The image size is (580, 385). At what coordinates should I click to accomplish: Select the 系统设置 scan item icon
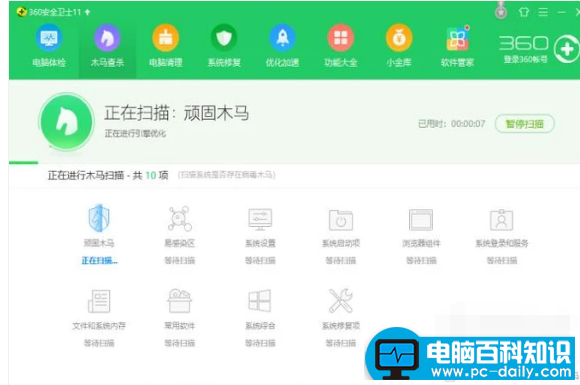click(x=260, y=219)
